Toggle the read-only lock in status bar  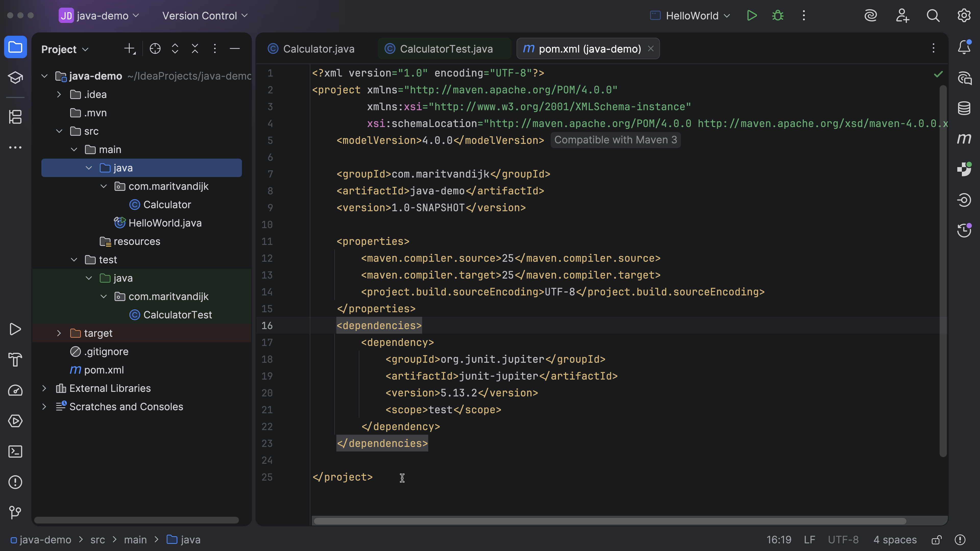[x=936, y=540]
